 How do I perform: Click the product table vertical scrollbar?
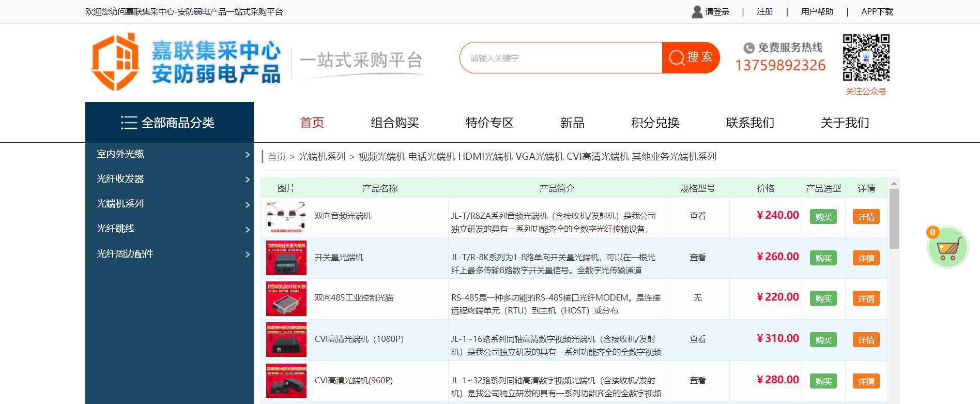pos(894,219)
